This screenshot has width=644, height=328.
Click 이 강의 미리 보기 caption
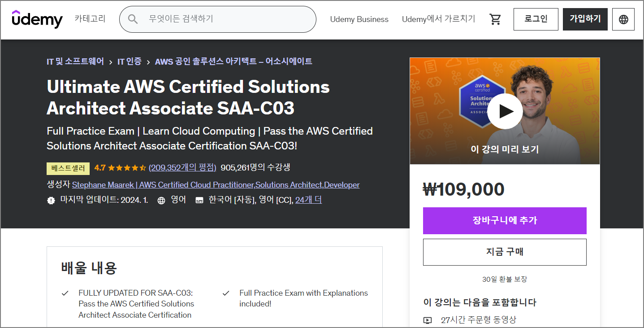[505, 149]
